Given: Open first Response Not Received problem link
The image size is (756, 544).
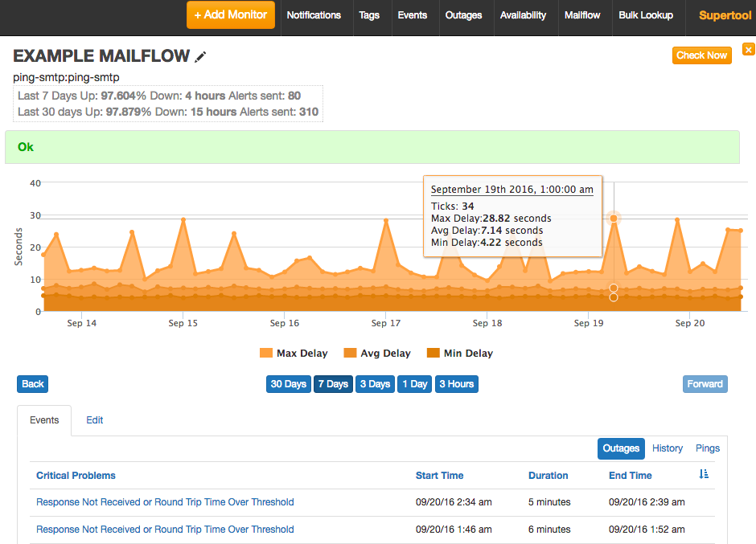Looking at the screenshot, I should tap(165, 502).
